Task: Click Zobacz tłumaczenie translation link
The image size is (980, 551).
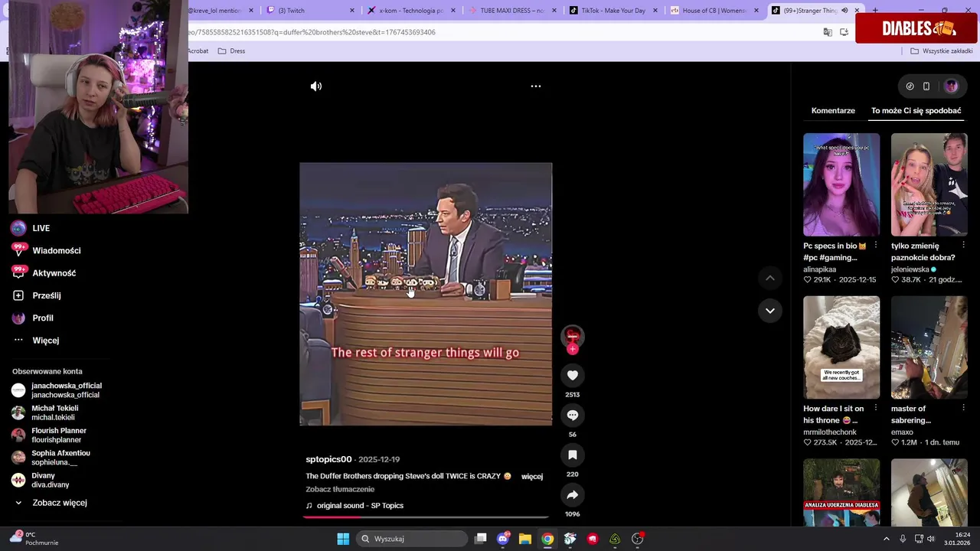Action: (x=340, y=489)
